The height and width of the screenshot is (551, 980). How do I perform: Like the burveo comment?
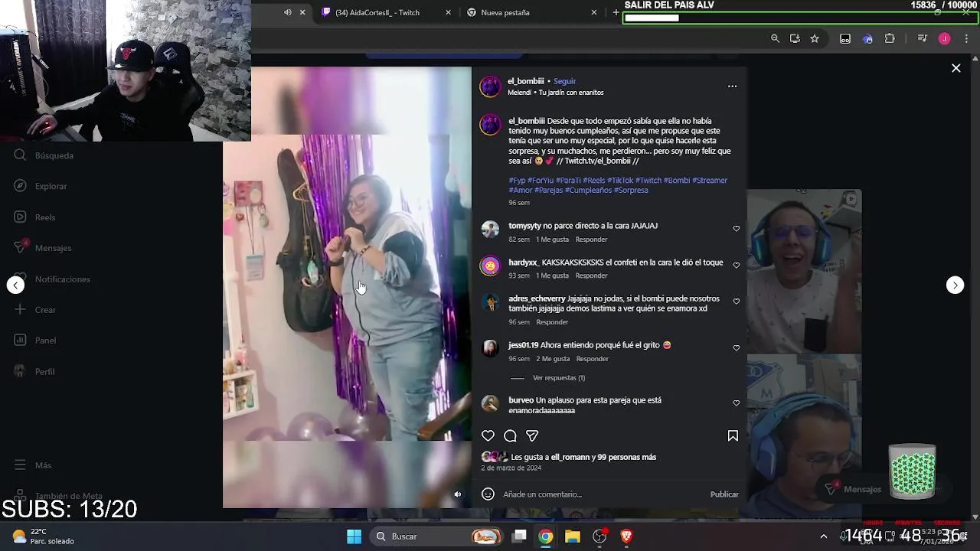pyautogui.click(x=737, y=403)
